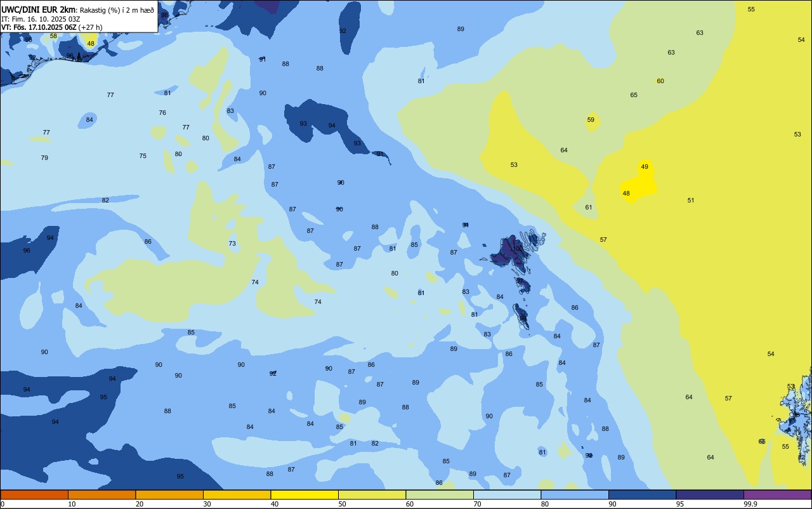This screenshot has width=812, height=509.
Task: Click the bright yellow 40–50 legend color segment
Action: 304,494
